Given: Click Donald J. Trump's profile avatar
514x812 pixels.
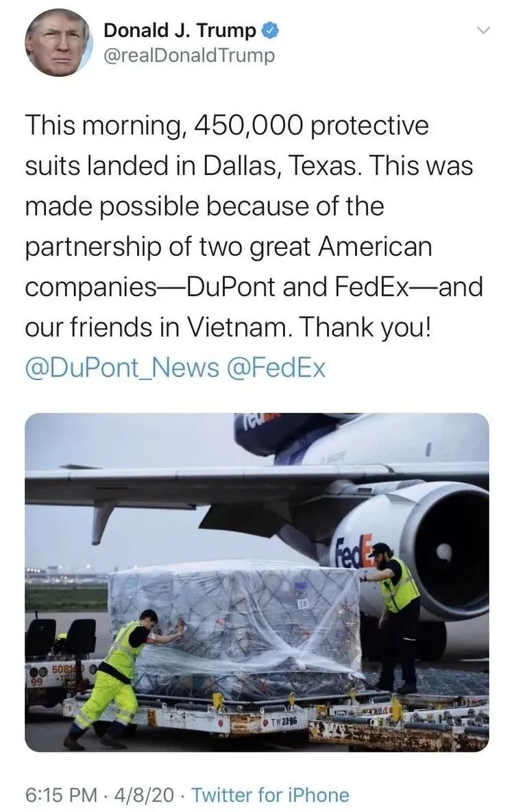Looking at the screenshot, I should [58, 43].
